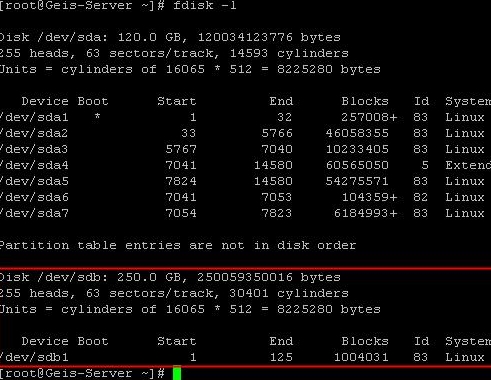
Task: Click blocks value '6184993+'
Action: pos(366,213)
